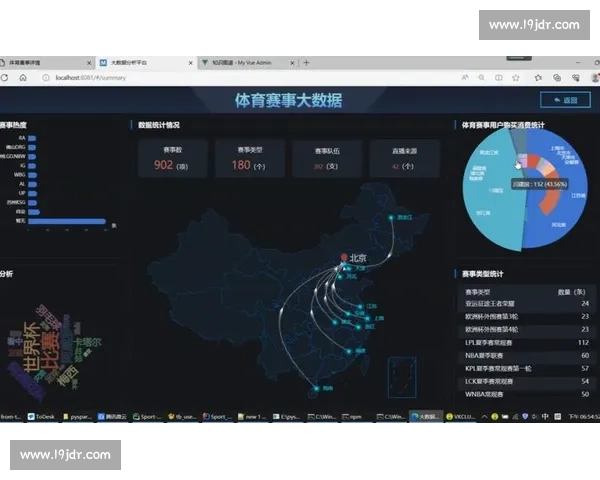Select the LPL夏季赛常规赛 table row
The image size is (600, 480).
(x=527, y=343)
